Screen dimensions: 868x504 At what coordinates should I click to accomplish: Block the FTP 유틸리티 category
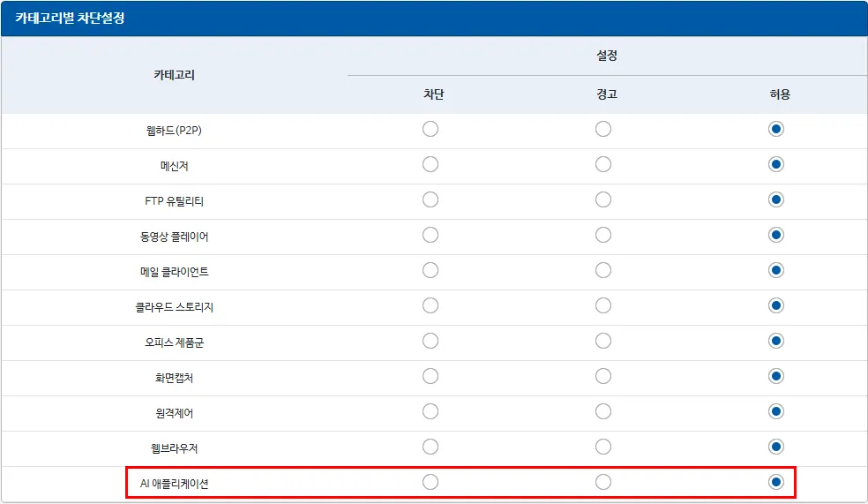click(x=430, y=199)
